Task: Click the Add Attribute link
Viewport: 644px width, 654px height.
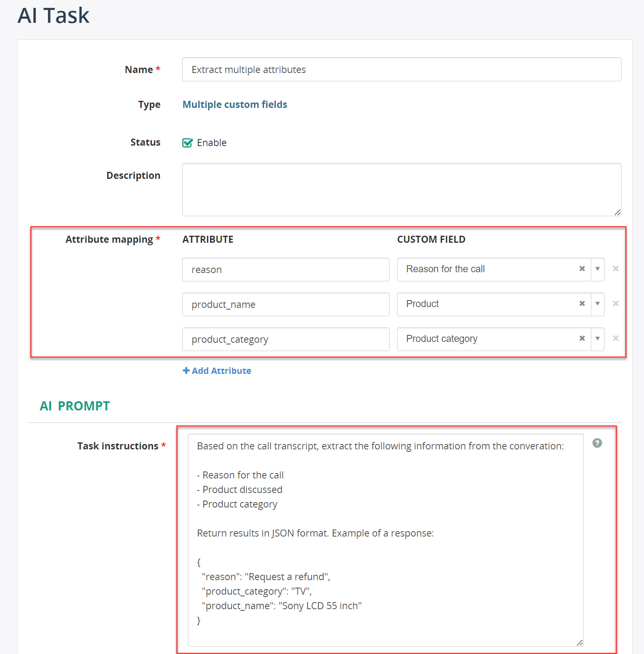Action: click(217, 371)
